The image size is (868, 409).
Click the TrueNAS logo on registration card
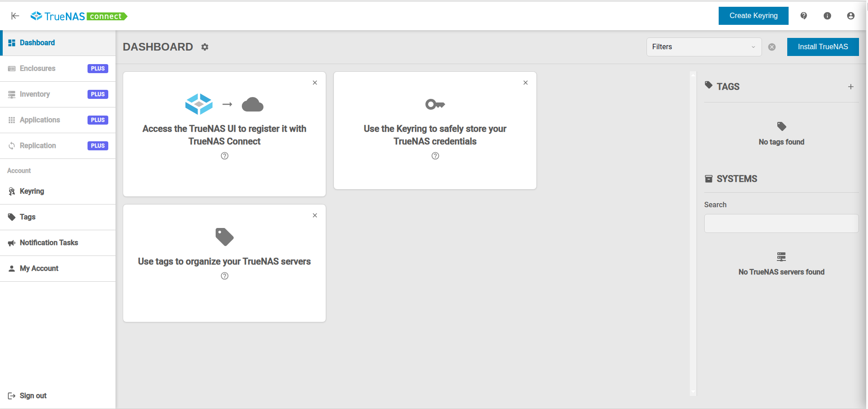pos(199,104)
